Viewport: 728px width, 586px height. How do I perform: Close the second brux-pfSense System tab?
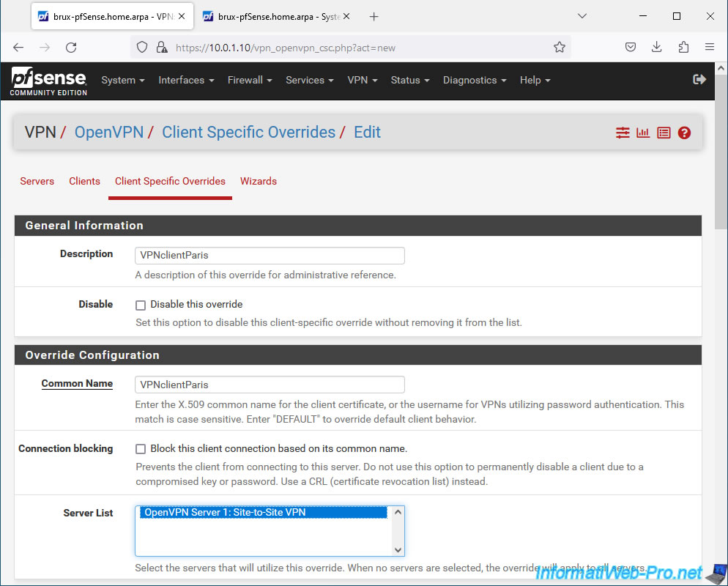point(346,16)
